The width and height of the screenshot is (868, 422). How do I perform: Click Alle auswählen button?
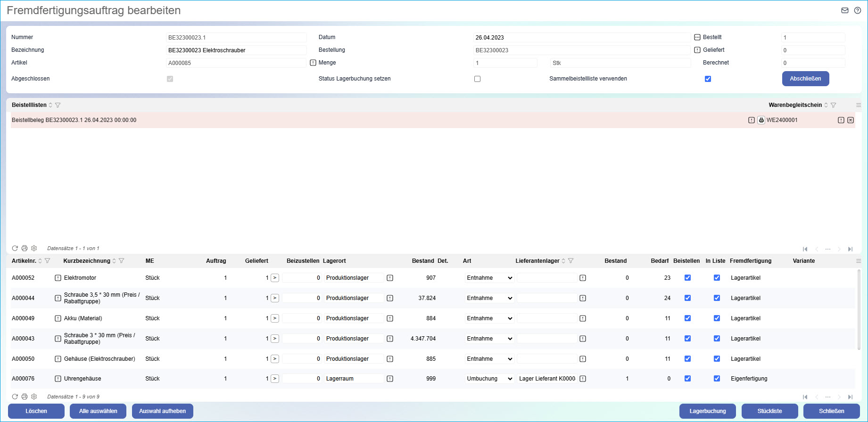coord(98,411)
